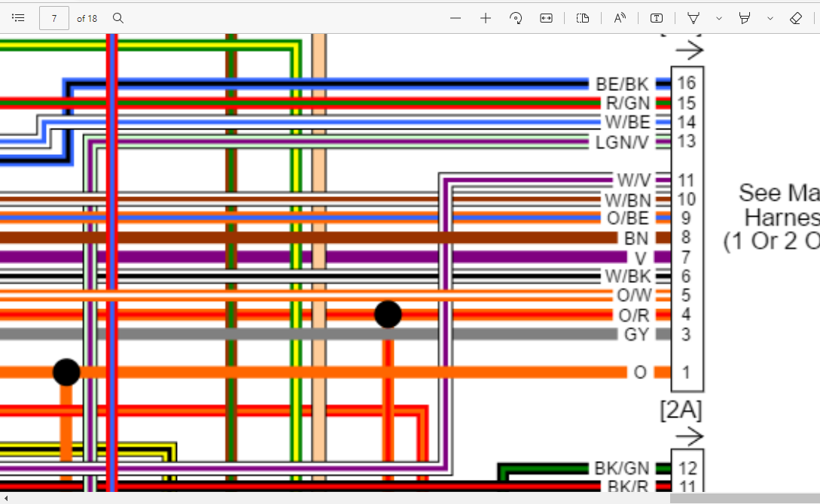Select the Highlight marker tool
Viewport: 820px width, 504px height.
(x=745, y=18)
